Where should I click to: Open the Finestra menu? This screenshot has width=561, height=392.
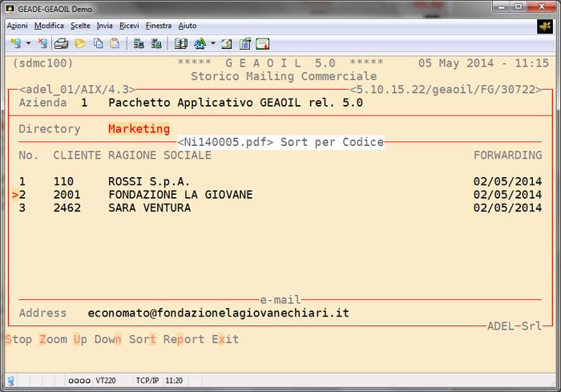[159, 26]
